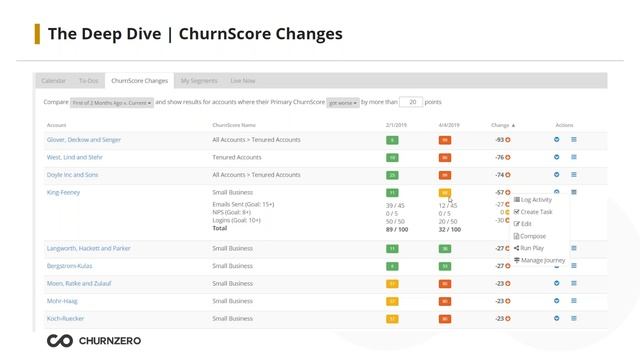
Task: Click Koch-Ruecker change indicator icon
Action: coord(508,318)
